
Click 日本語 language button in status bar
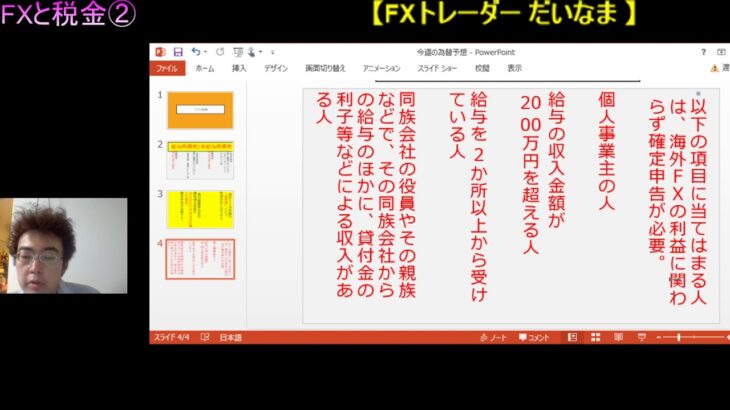(231, 338)
